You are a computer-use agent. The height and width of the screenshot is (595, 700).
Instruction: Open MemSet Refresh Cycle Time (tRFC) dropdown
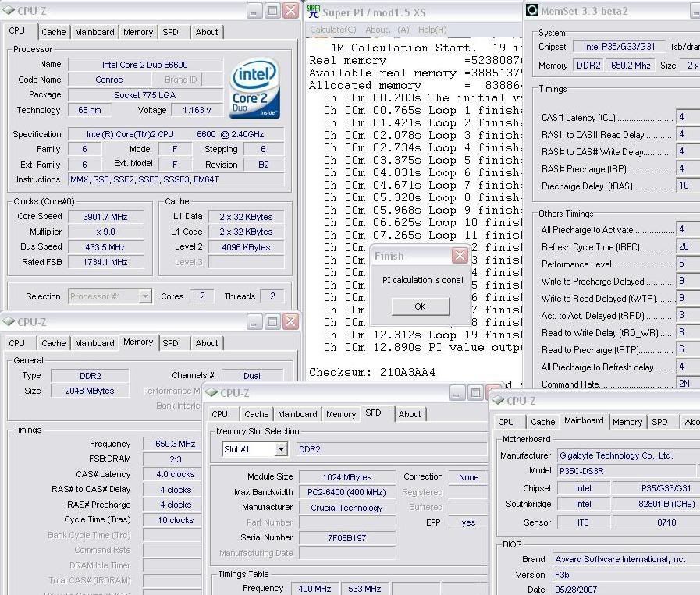(688, 246)
